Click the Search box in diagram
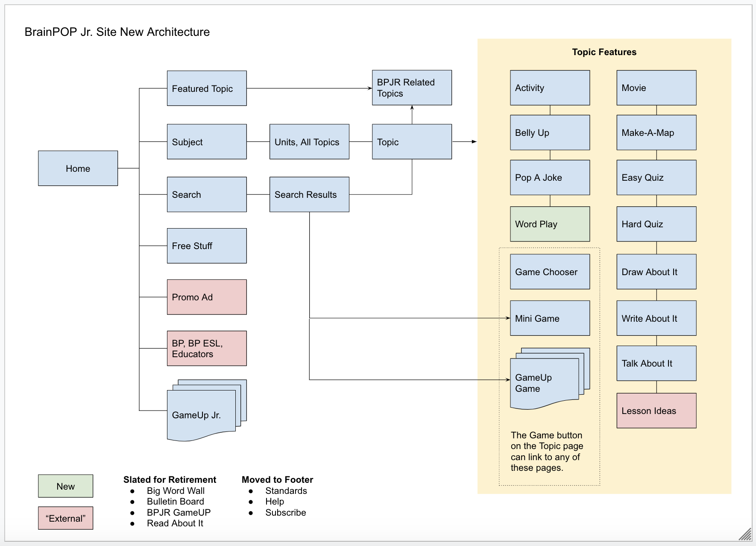756x546 pixels. [x=207, y=194]
